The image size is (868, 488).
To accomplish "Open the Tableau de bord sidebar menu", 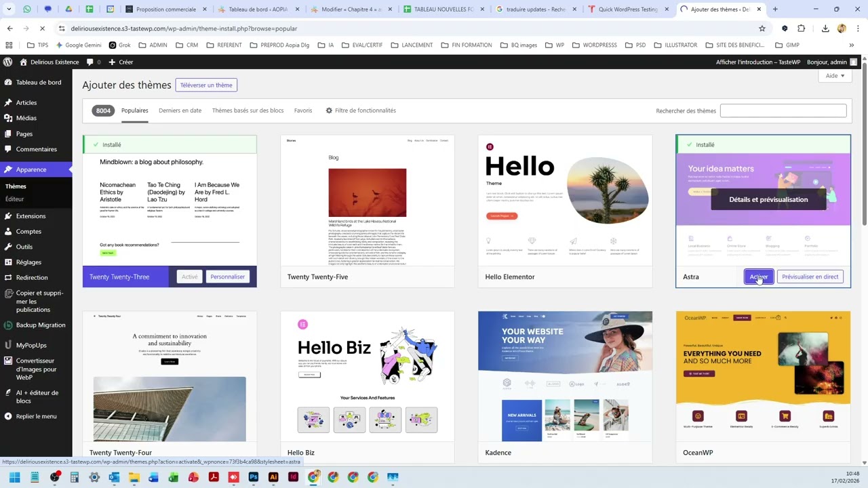I will [x=36, y=83].
